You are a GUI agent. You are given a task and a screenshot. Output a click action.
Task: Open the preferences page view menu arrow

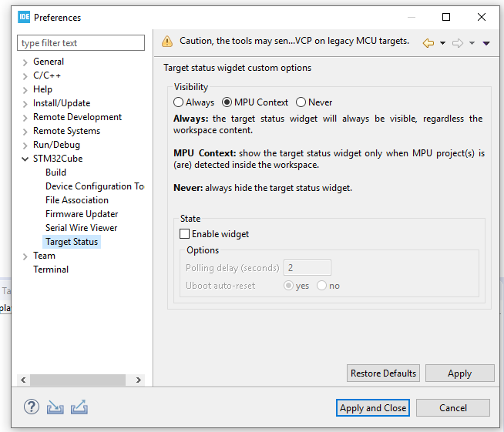click(x=486, y=43)
